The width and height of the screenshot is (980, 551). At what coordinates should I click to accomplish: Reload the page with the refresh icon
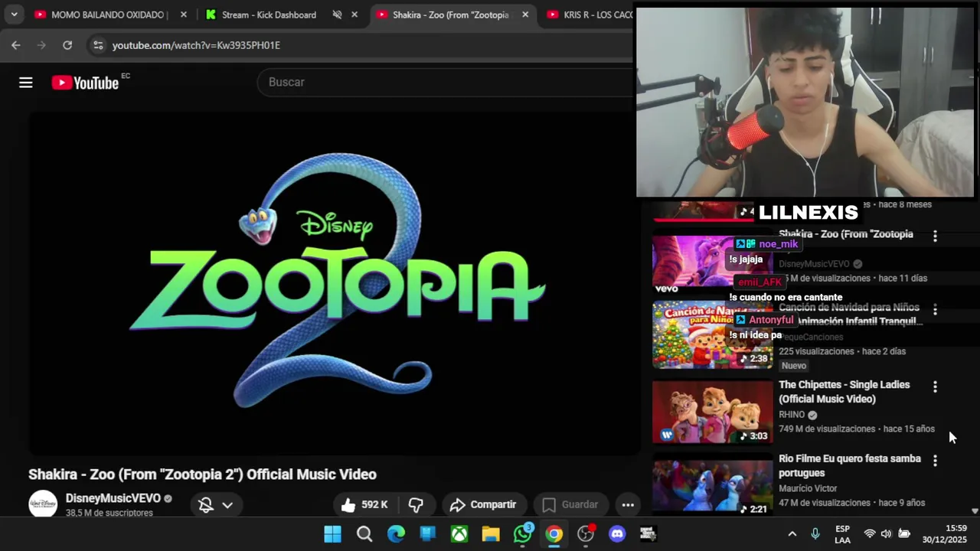point(67,45)
